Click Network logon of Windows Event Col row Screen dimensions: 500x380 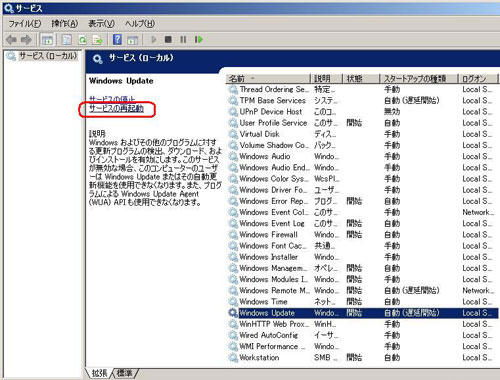(x=478, y=212)
